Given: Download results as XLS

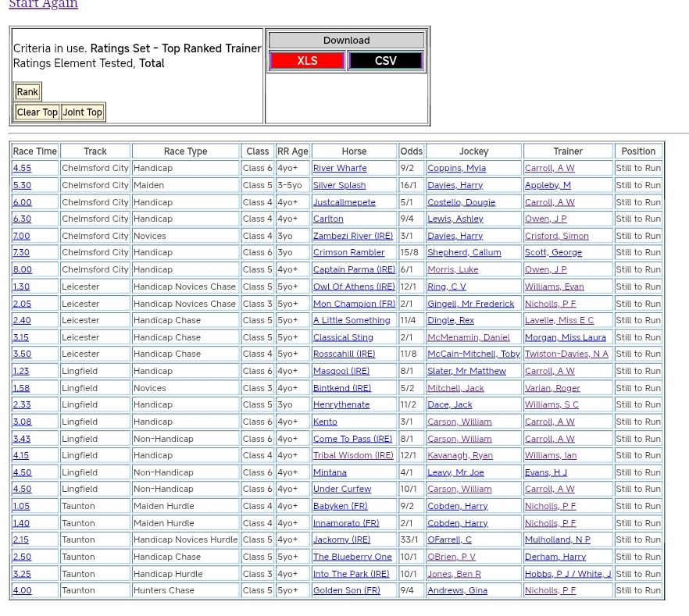Looking at the screenshot, I should 307,61.
